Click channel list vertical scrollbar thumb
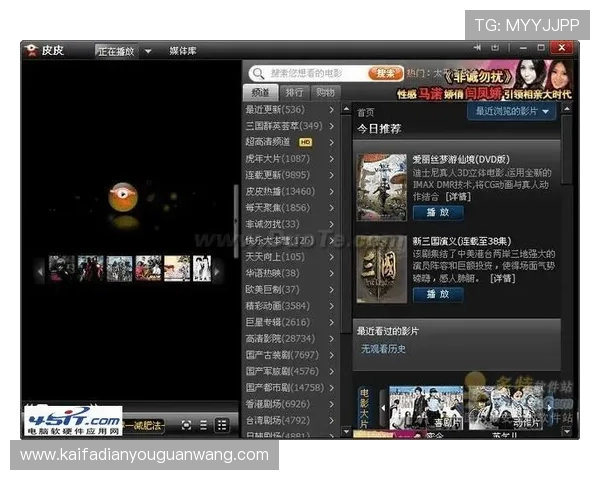600x480 pixels. click(346, 224)
